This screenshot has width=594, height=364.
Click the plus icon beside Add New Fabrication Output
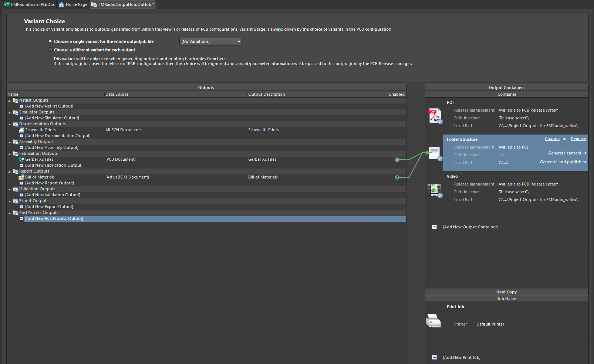point(21,166)
